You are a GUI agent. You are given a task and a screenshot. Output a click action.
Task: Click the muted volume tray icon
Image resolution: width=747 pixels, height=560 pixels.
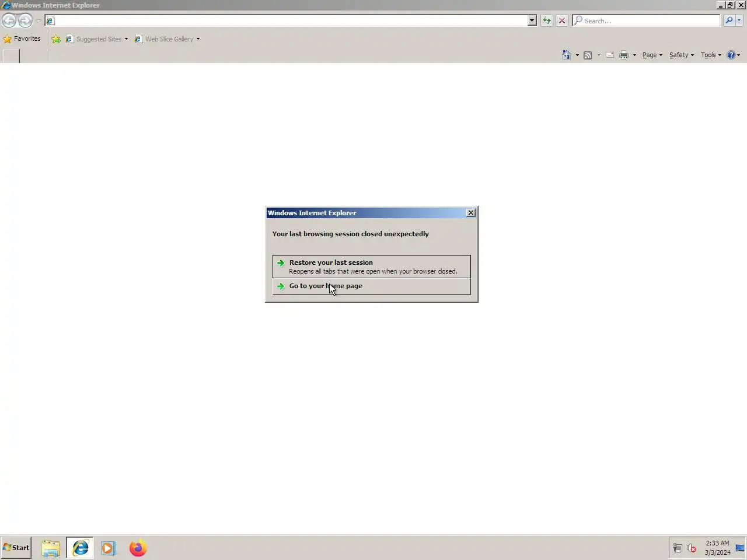point(692,548)
